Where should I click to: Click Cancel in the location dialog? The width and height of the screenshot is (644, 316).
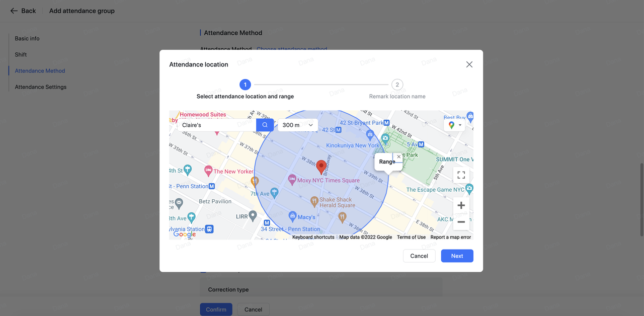point(419,256)
